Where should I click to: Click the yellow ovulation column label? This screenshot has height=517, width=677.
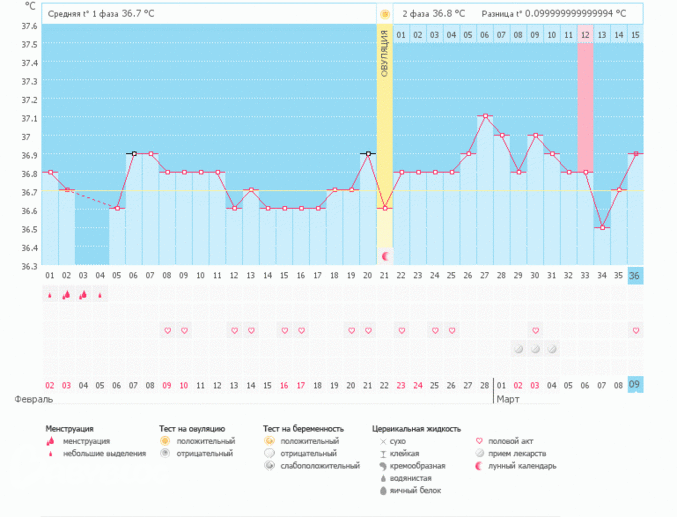tap(385, 62)
